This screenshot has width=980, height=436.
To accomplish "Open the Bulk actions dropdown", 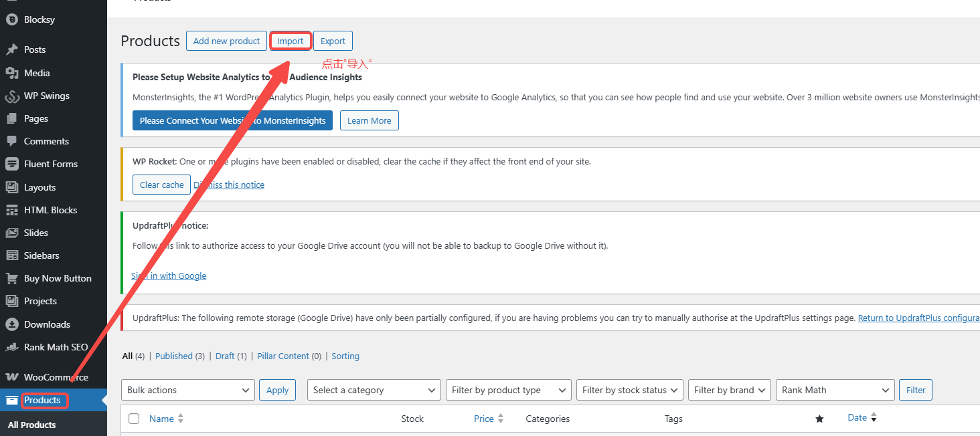I will (187, 390).
